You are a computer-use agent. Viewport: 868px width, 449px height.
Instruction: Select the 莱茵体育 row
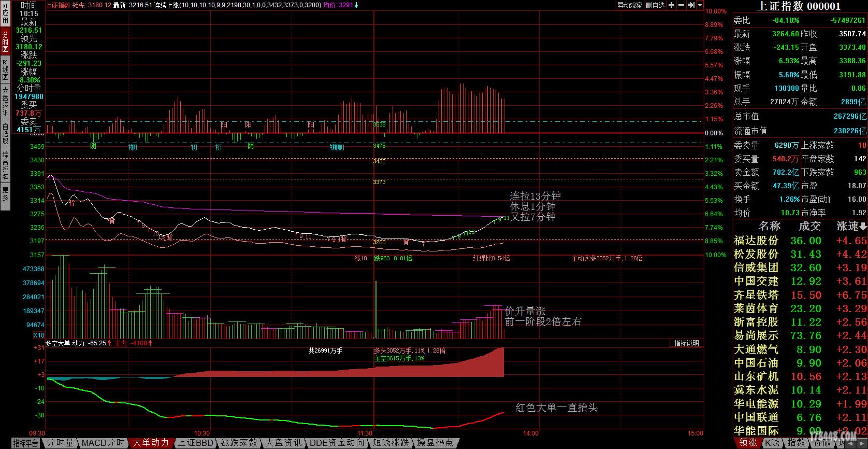point(800,308)
